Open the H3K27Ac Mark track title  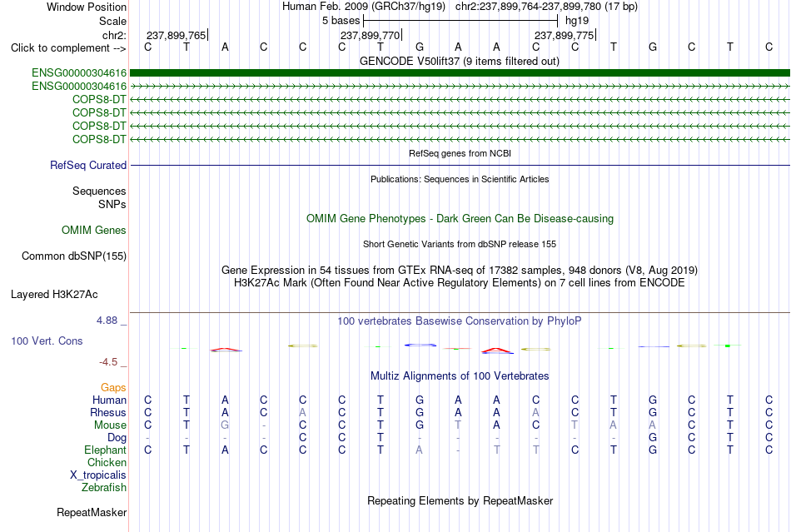point(460,283)
